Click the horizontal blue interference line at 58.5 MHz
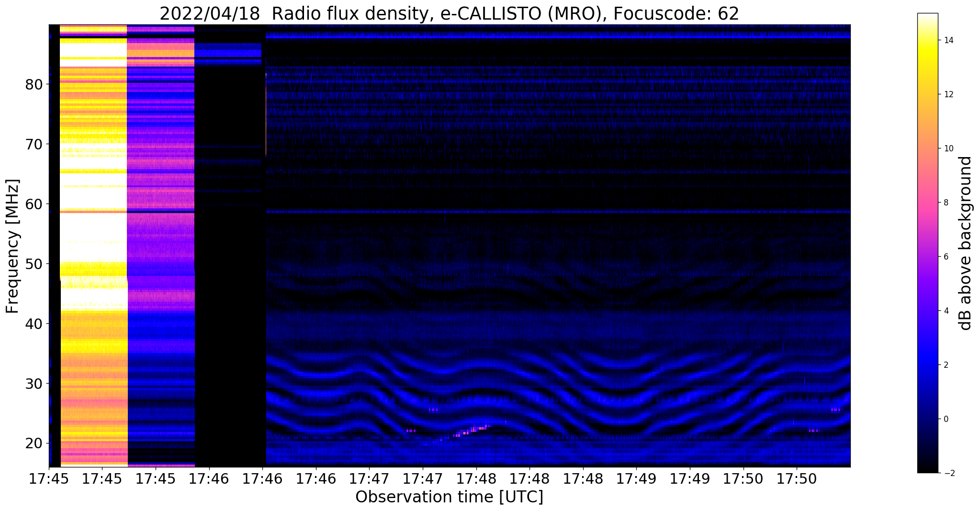The image size is (980, 511). click(x=558, y=211)
